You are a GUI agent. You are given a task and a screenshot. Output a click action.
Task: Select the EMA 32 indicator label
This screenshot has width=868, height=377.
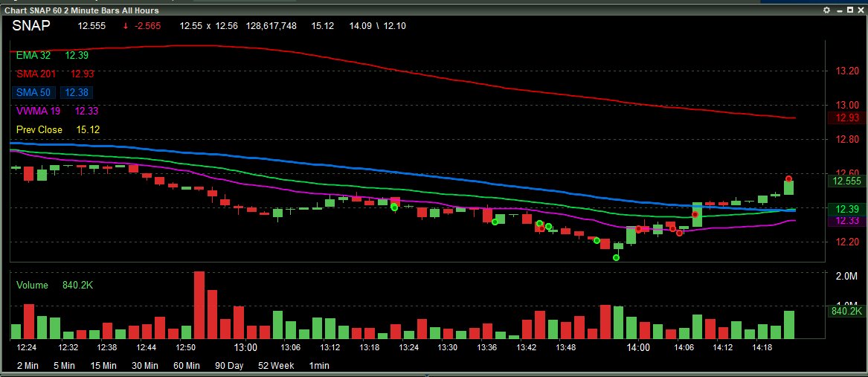coord(33,55)
